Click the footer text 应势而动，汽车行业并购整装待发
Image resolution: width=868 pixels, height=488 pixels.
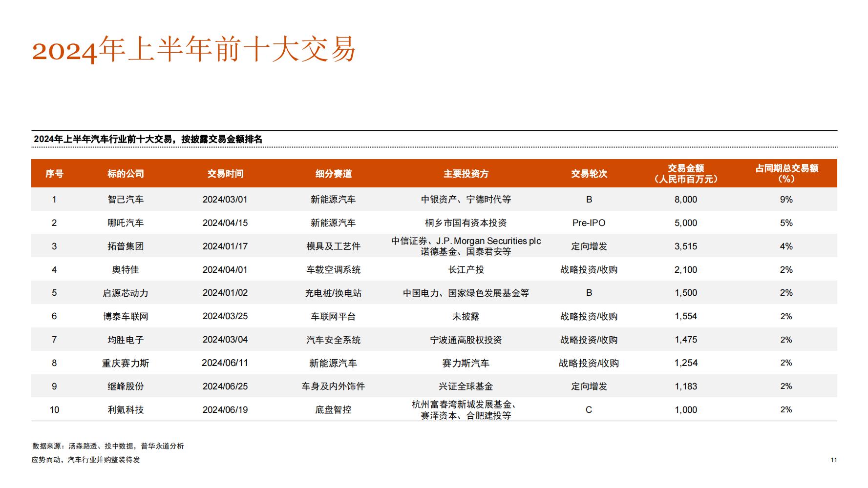[x=86, y=460]
